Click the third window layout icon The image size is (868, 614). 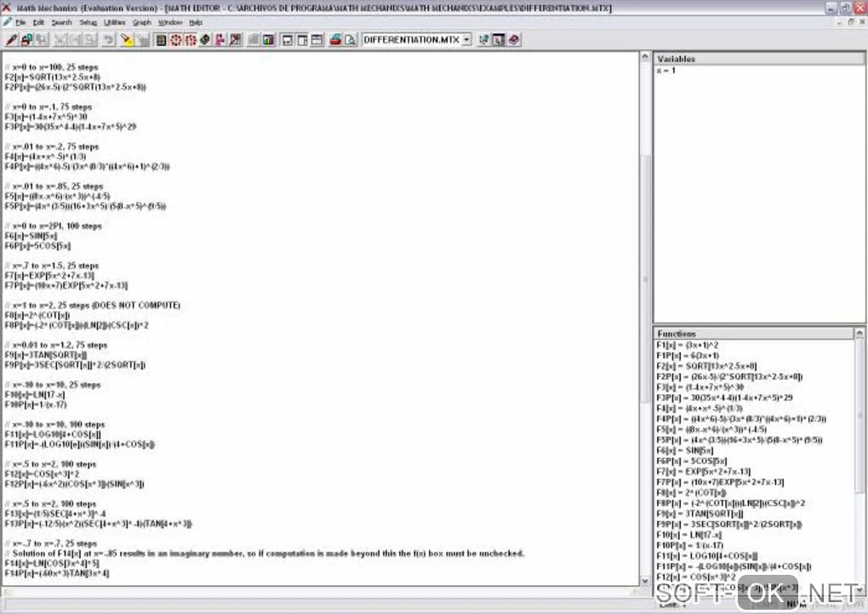[x=317, y=40]
